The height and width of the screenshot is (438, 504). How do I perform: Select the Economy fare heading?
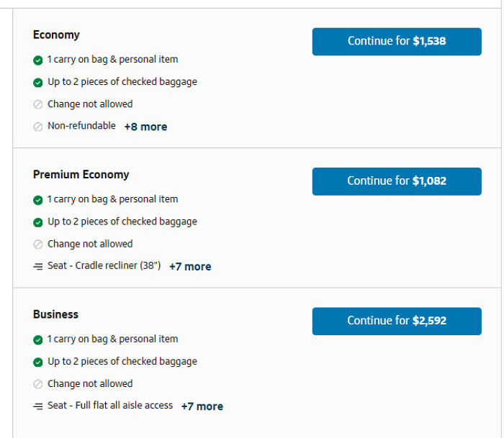56,35
